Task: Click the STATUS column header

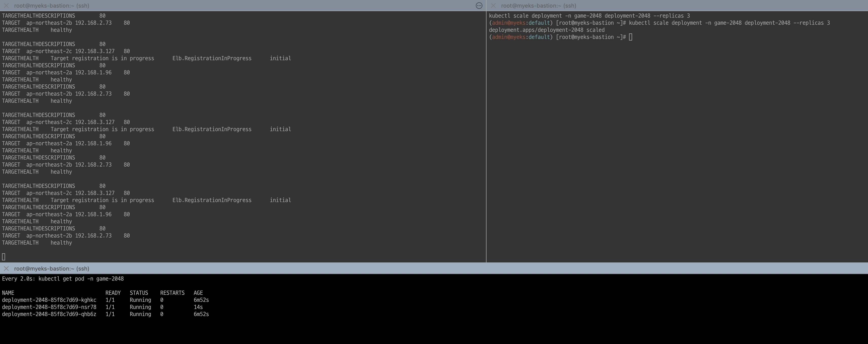Action: tap(139, 293)
